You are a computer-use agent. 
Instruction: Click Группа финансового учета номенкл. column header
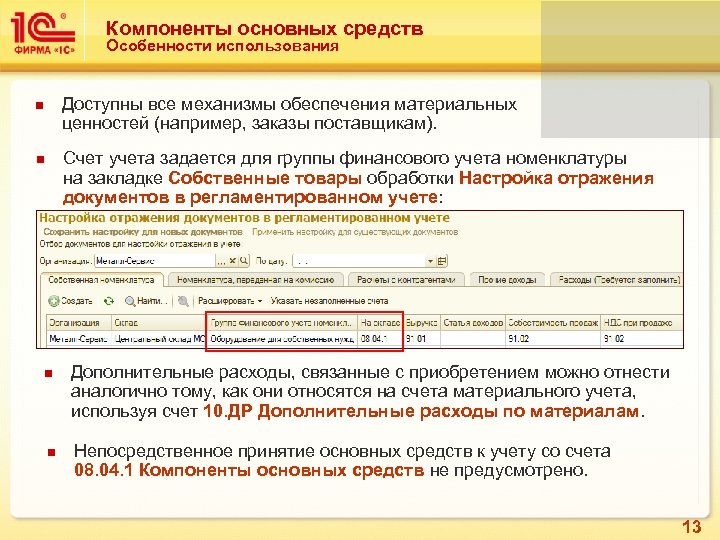point(282,323)
